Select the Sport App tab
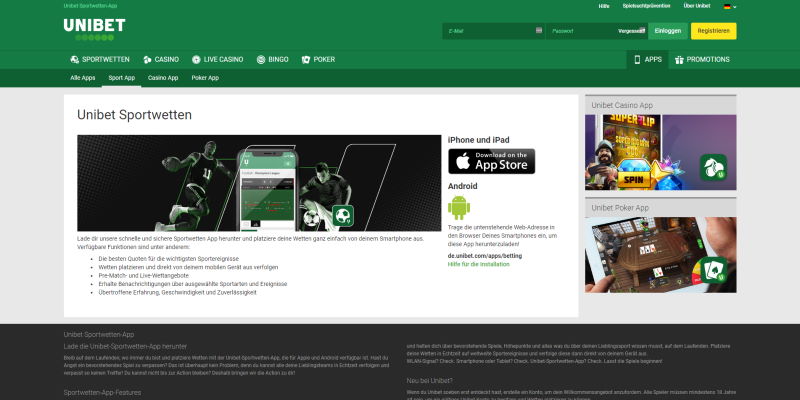Image resolution: width=800 pixels, height=400 pixels. [121, 78]
